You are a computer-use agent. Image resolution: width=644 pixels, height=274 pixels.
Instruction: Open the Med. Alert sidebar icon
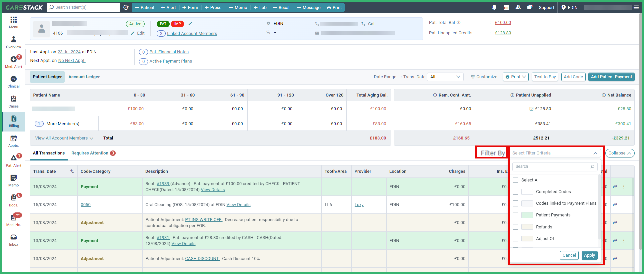[x=14, y=62]
